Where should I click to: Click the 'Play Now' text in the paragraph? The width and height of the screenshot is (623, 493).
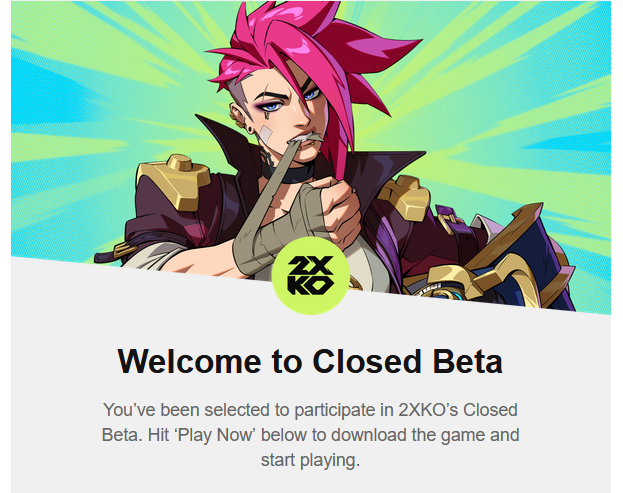[x=215, y=435]
